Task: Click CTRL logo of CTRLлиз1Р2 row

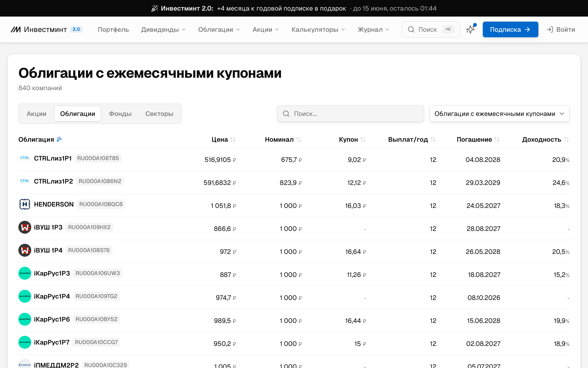Action: [25, 181]
